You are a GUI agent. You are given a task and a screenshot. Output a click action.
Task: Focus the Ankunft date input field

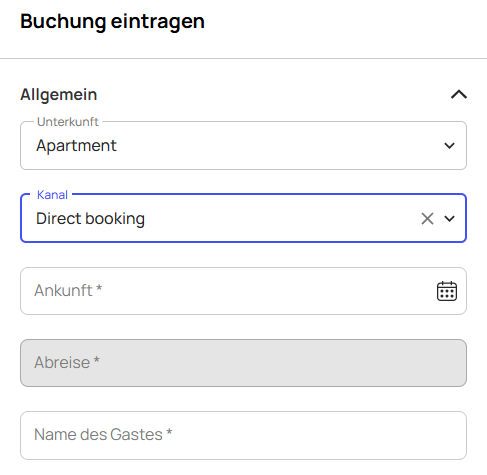click(243, 291)
